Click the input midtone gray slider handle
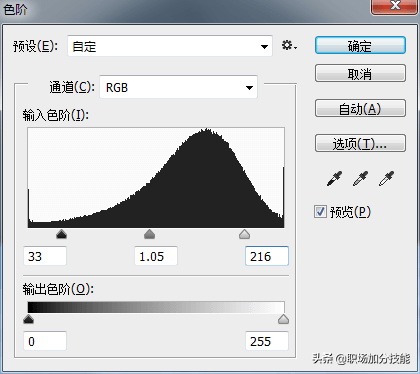This screenshot has width=420, height=374. pos(150,234)
